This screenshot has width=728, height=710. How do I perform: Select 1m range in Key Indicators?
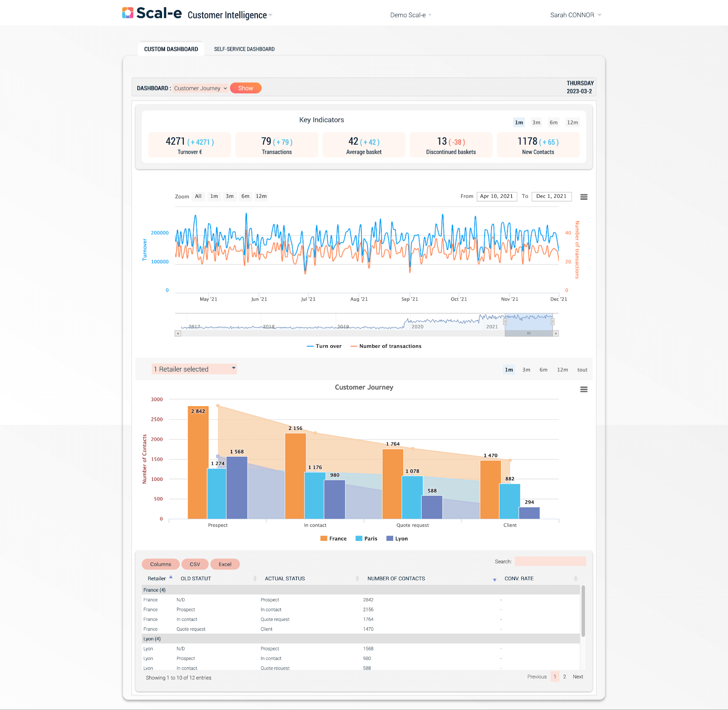(519, 122)
